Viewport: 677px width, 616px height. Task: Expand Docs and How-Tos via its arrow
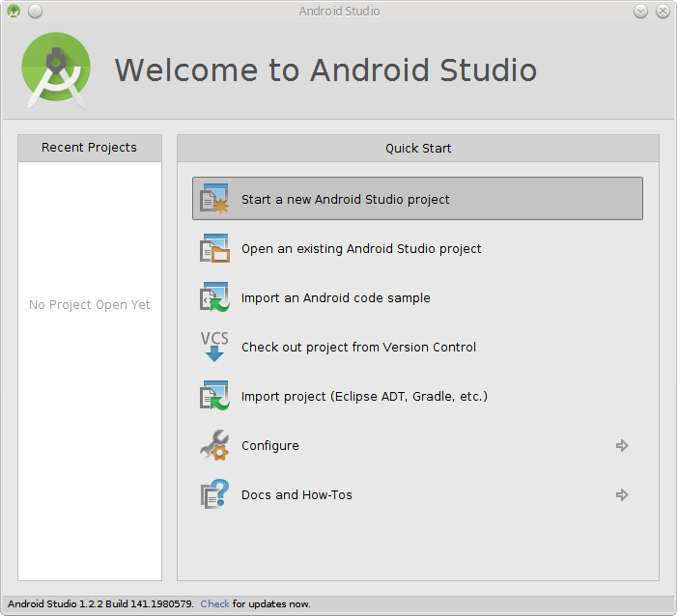[x=622, y=494]
